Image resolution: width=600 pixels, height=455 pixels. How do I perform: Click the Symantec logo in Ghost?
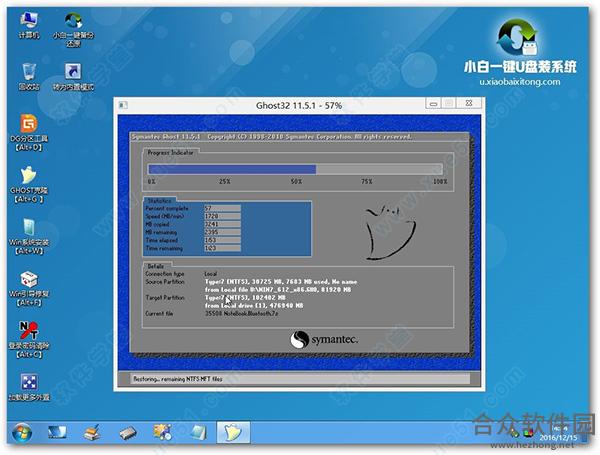pos(324,339)
